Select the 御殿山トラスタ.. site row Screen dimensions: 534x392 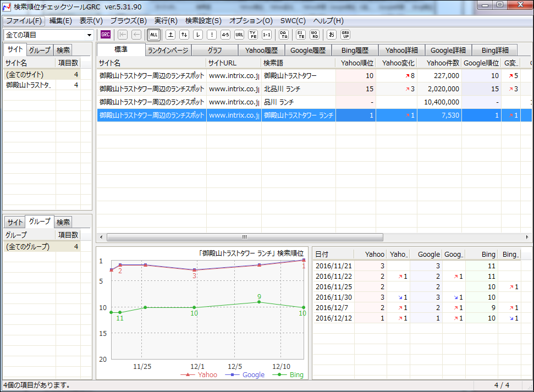pyautogui.click(x=42, y=85)
